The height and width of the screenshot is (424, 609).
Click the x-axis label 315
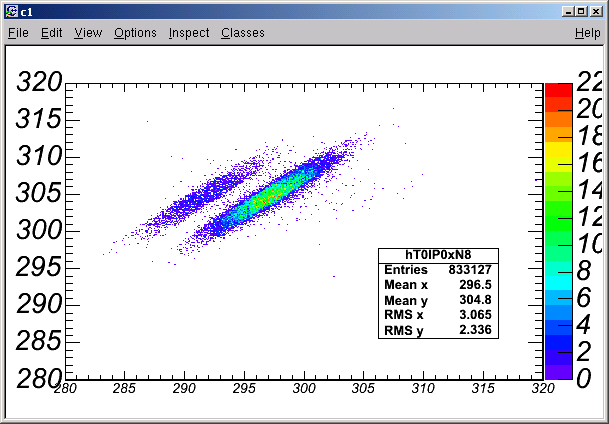483,388
